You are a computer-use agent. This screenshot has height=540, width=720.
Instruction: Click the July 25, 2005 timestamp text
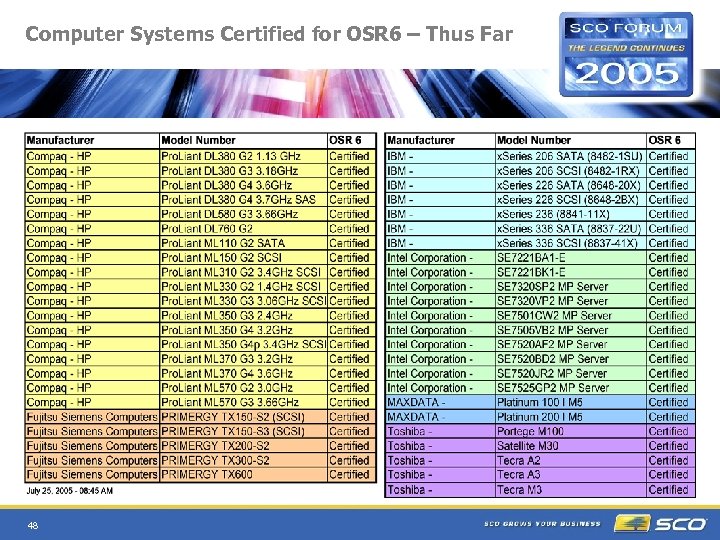(x=70, y=491)
